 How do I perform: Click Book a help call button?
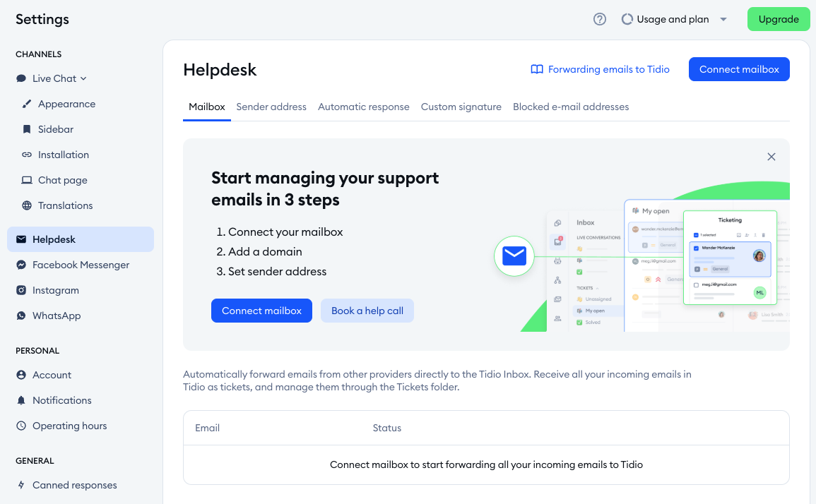pos(367,311)
